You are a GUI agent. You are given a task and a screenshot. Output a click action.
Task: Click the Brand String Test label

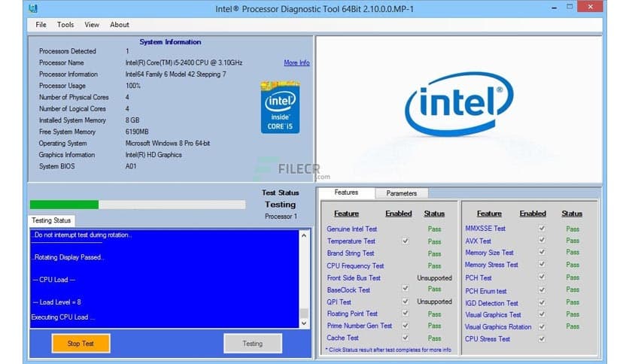pyautogui.click(x=351, y=253)
